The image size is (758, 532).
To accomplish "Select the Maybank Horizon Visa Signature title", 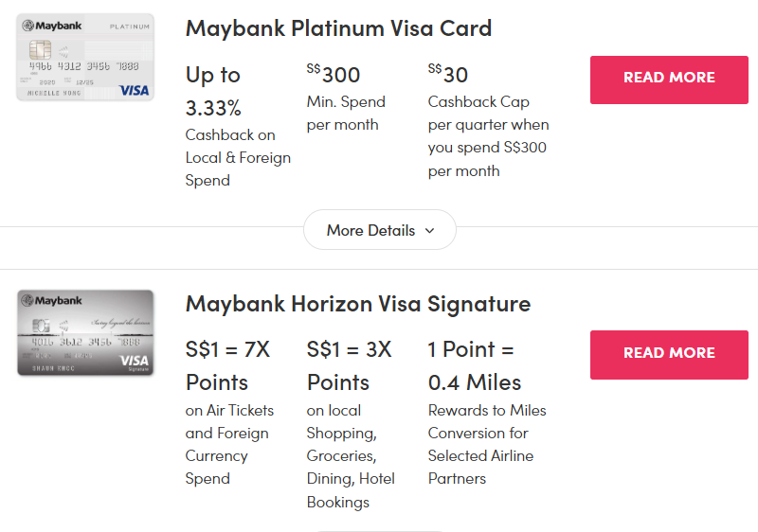I will click(x=357, y=304).
